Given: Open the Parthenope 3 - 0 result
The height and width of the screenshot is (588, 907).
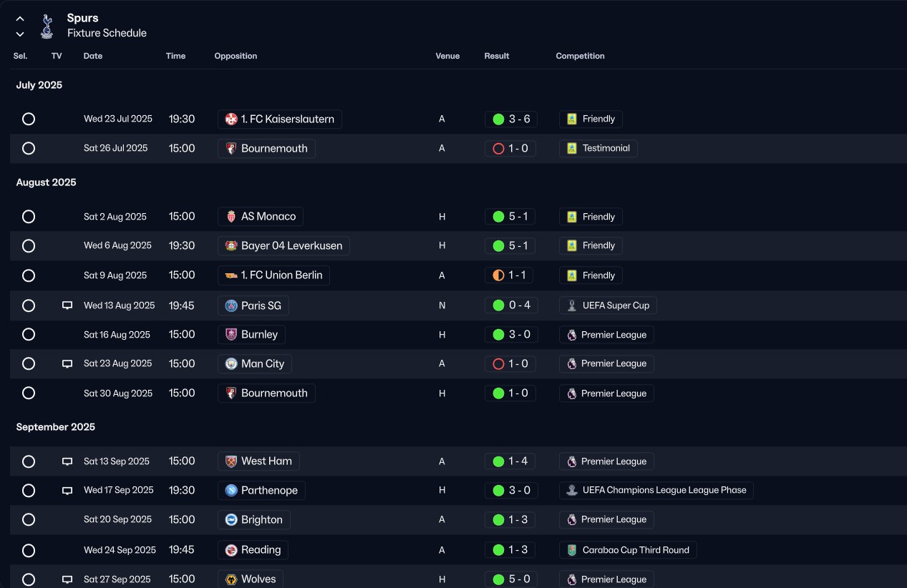Looking at the screenshot, I should click(510, 490).
